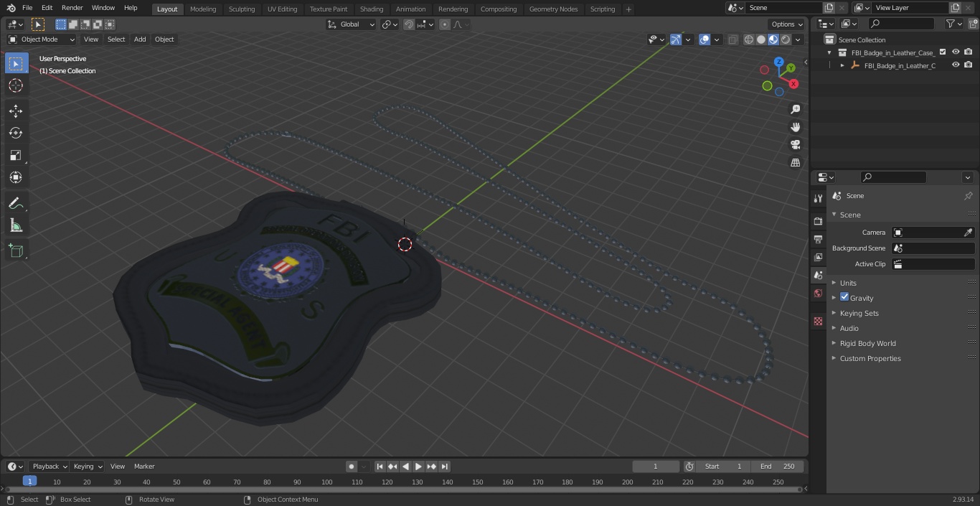This screenshot has width=980, height=506.
Task: Toggle proportional editing
Action: (445, 24)
